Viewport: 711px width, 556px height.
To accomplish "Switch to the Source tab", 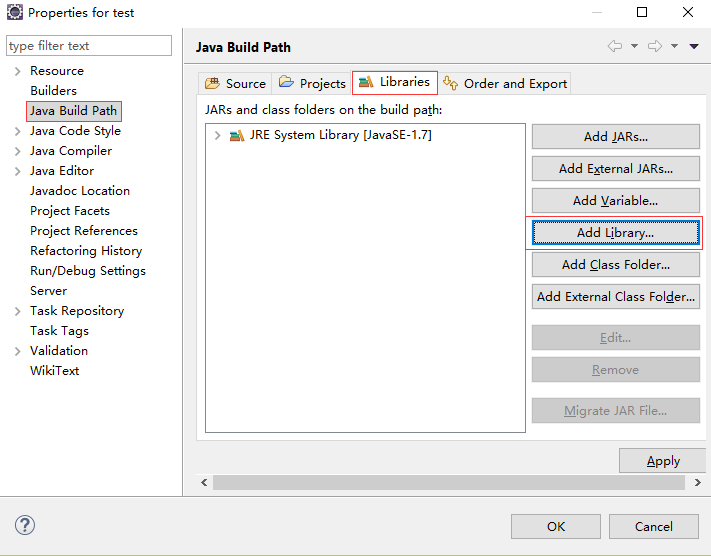I will click(235, 83).
